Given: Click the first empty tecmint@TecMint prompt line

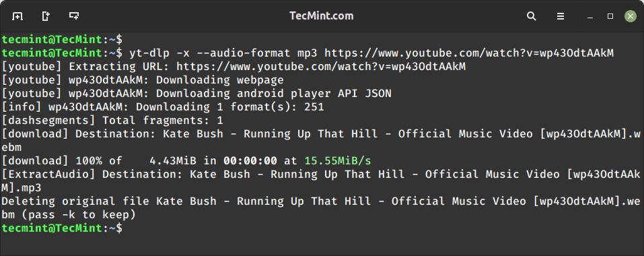Looking at the screenshot, I should [62, 40].
